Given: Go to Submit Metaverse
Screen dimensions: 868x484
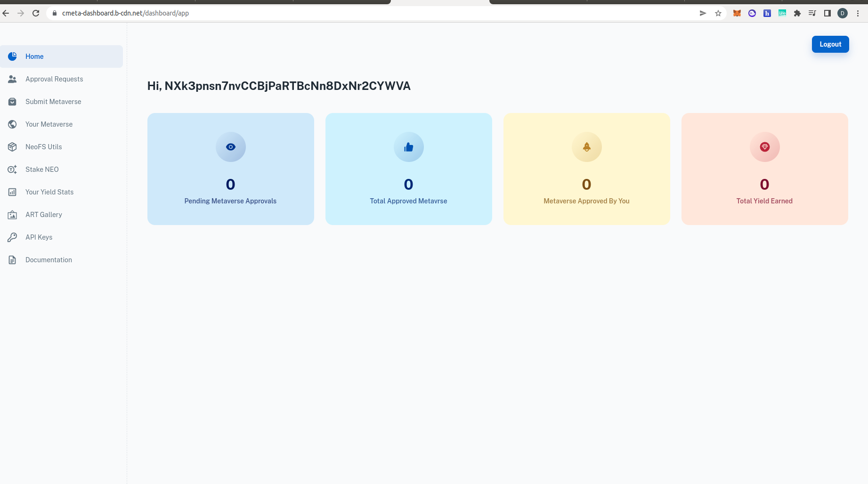Looking at the screenshot, I should [x=61, y=102].
